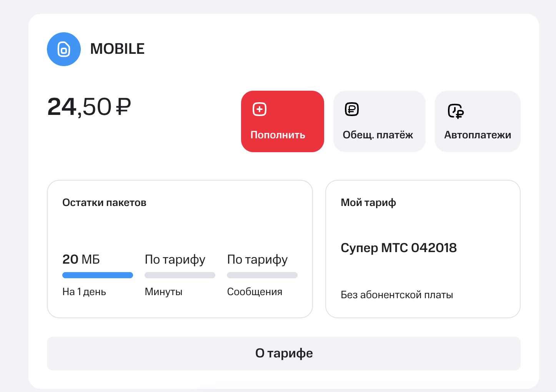
Task: Click the blue data usage progress bar
Action: point(98,275)
